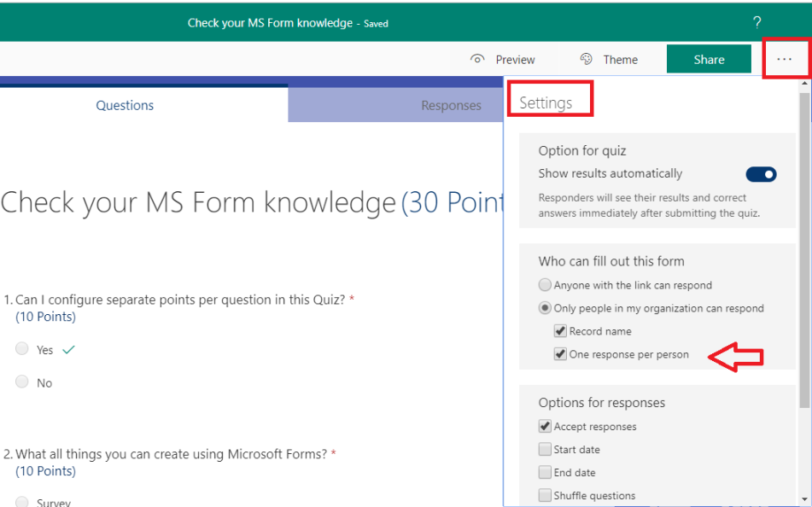Image resolution: width=812 pixels, height=507 pixels.
Task: Click the green checkmark beside Yes
Action: (x=67, y=348)
